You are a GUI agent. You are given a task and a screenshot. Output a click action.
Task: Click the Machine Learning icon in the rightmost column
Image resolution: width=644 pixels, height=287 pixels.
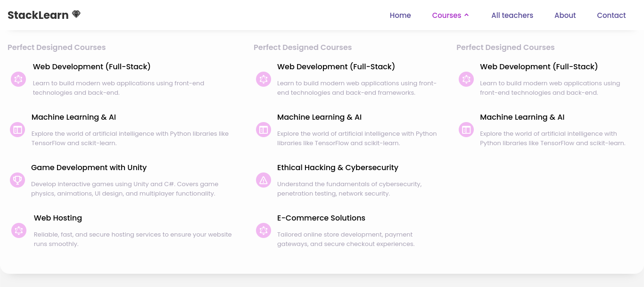(x=466, y=130)
